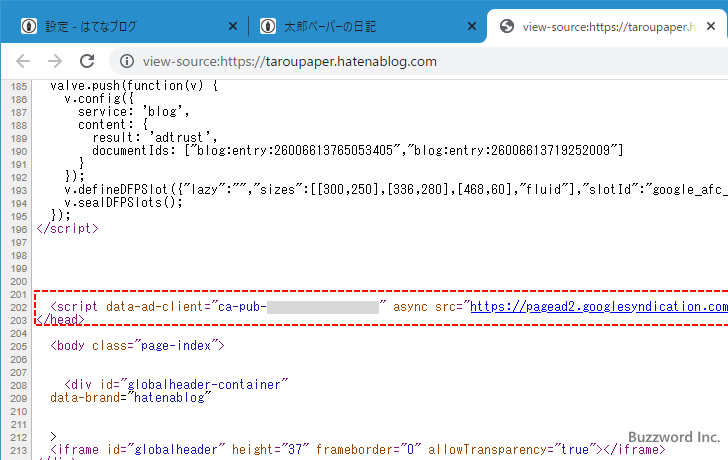Click the service: 'blog' line
Viewport: 728px width, 460px height.
point(134,112)
